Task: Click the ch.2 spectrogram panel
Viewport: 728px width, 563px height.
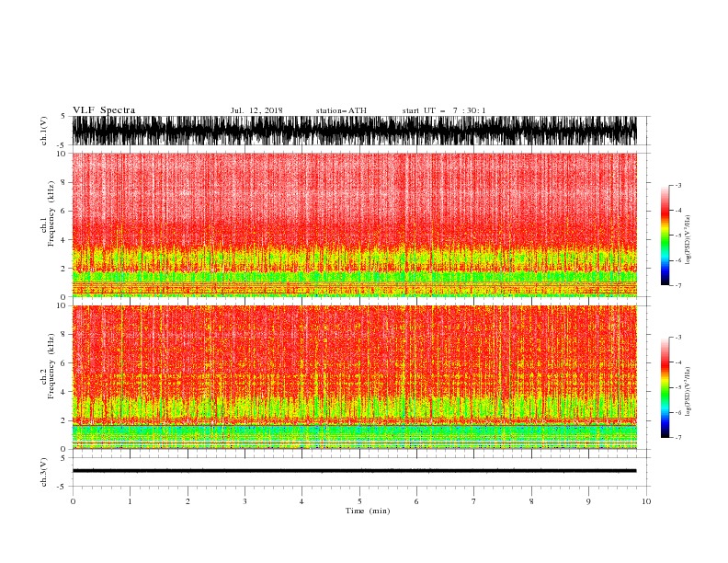Action: coord(354,377)
